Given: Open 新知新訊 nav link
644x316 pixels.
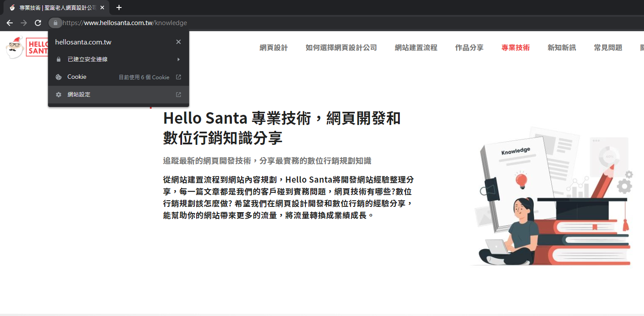Looking at the screenshot, I should click(x=562, y=48).
